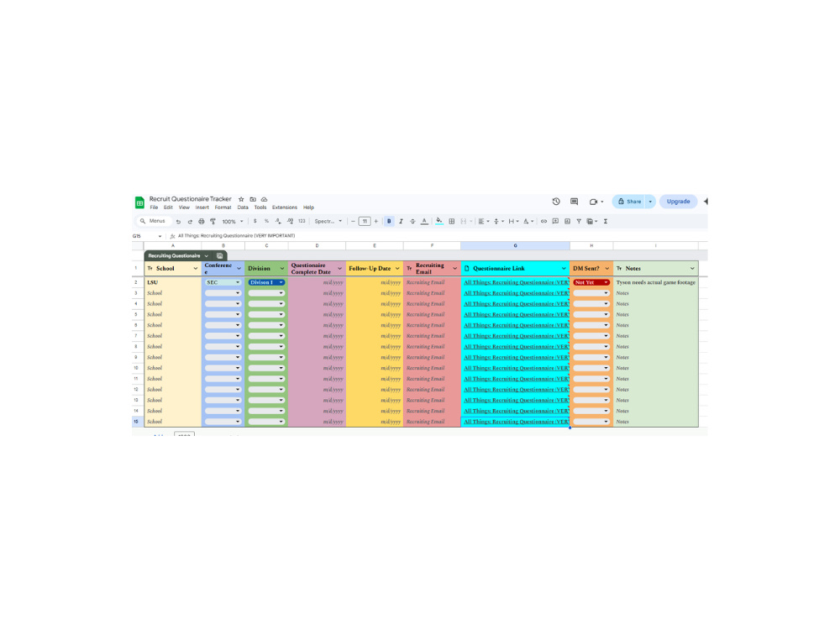Expand the Recruiting Questionaire table menu

[207, 256]
